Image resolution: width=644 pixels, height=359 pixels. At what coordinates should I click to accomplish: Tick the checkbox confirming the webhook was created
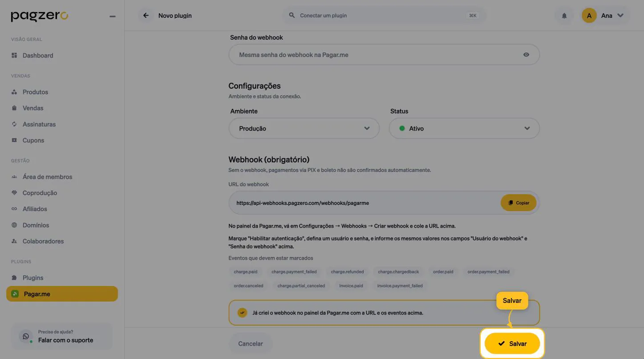point(242,313)
